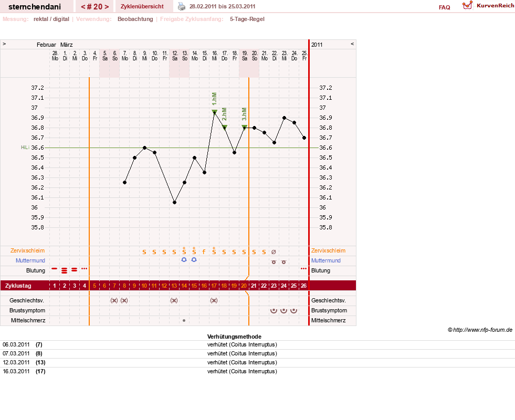Click the 1.hM temperature marker triangle

(215, 112)
